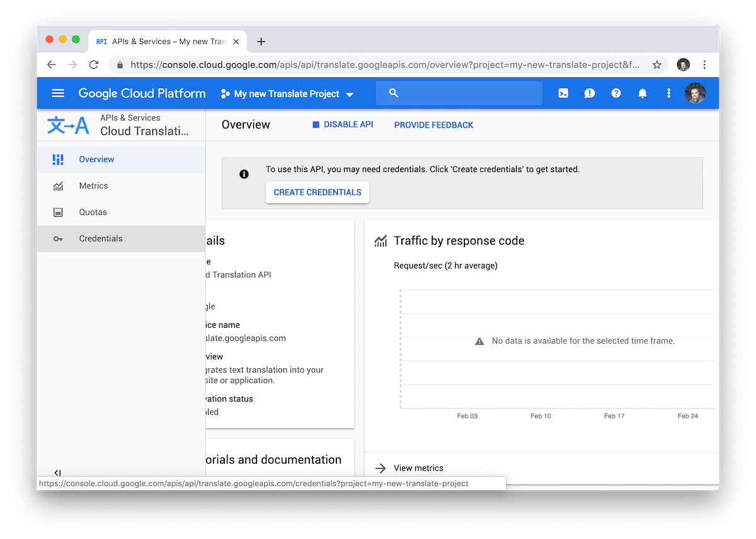This screenshot has height=539, width=756.
Task: Click the CREATE CREDENTIALS button
Action: [318, 192]
